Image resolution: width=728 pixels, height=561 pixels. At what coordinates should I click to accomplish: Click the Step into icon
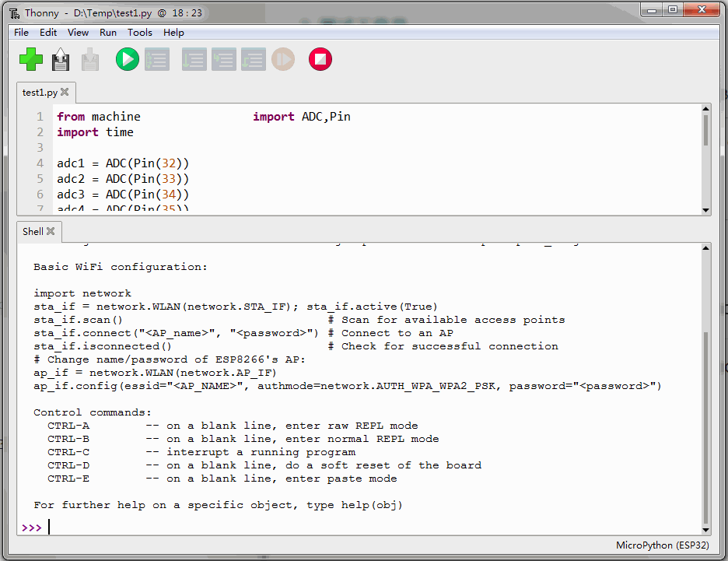(x=224, y=59)
